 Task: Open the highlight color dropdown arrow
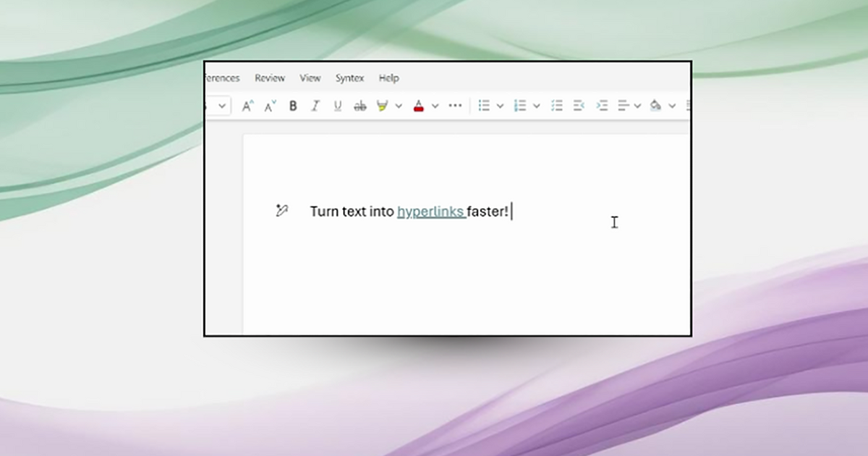point(399,106)
